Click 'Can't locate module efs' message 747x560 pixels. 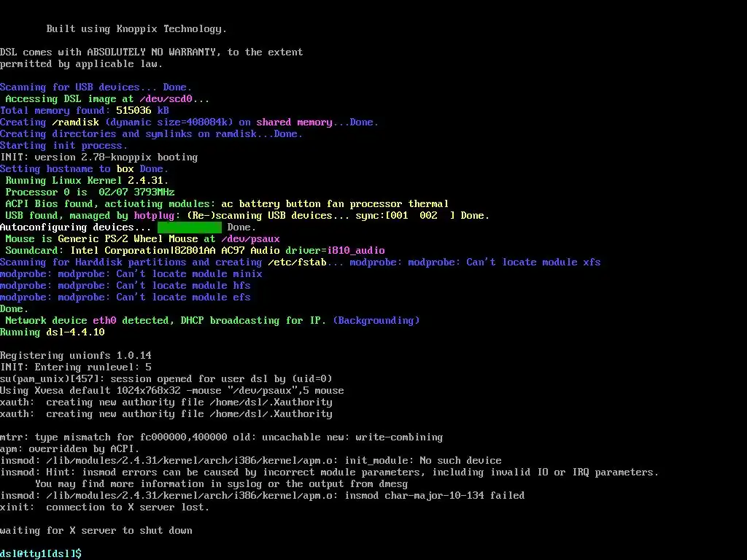tap(183, 297)
